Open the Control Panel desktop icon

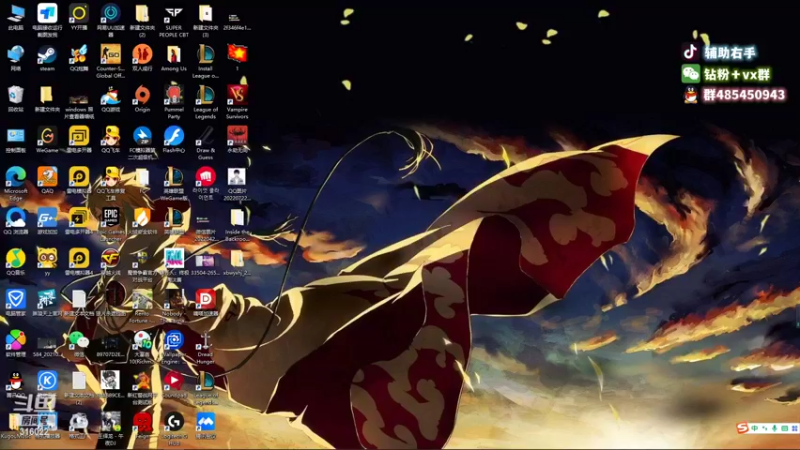pyautogui.click(x=16, y=140)
